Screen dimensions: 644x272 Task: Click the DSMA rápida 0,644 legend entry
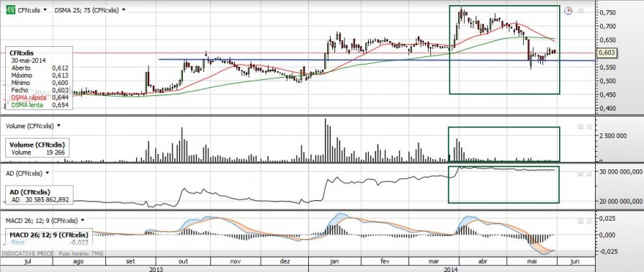pyautogui.click(x=40, y=98)
